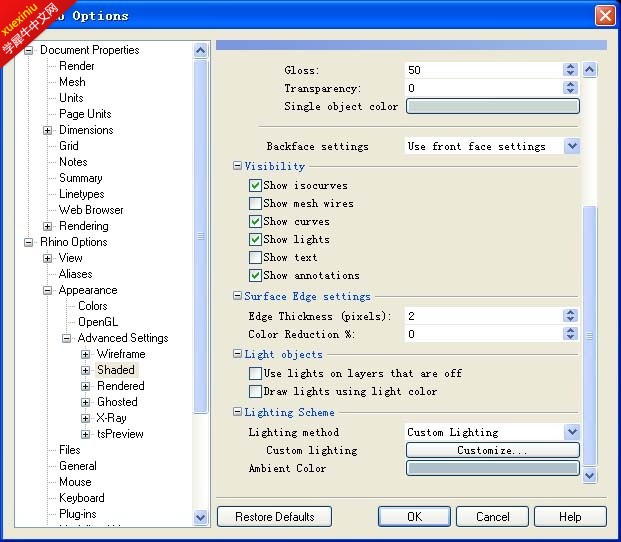621x542 pixels.
Task: Open Help for this dialog
Action: point(570,517)
